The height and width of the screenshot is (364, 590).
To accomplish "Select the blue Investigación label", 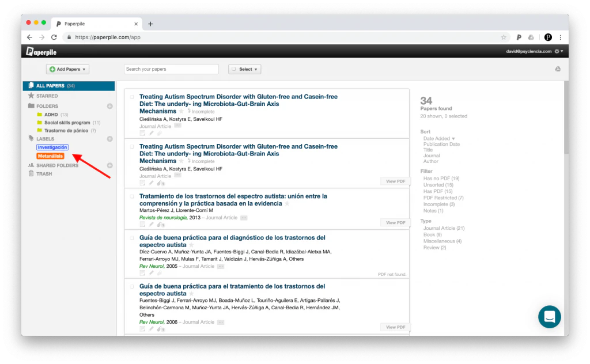I will click(52, 147).
